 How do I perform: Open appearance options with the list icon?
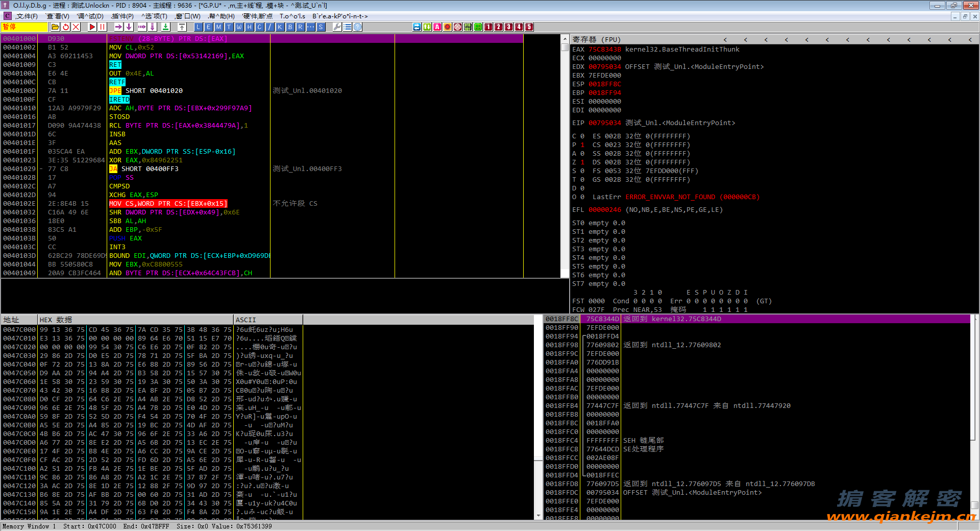[347, 27]
